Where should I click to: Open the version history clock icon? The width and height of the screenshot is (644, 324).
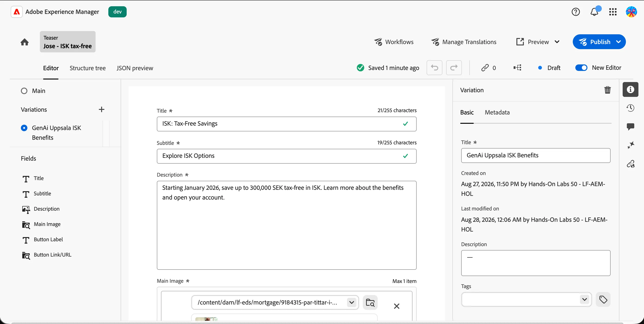point(630,108)
